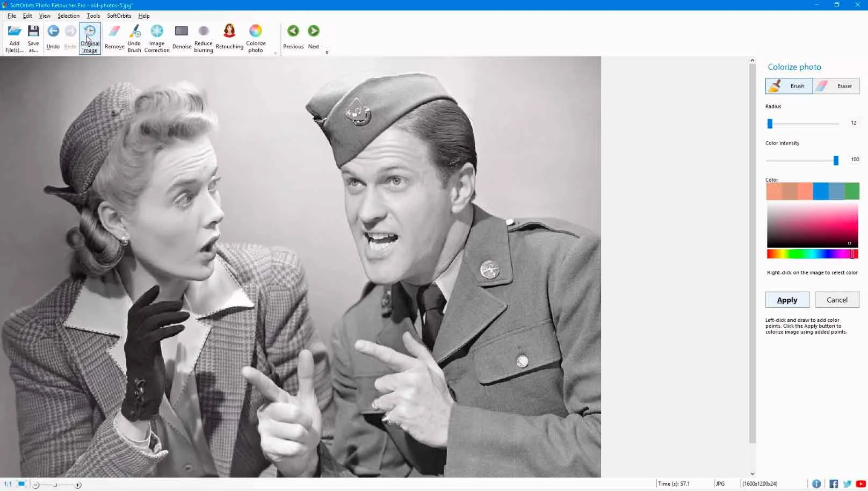Image resolution: width=868 pixels, height=491 pixels.
Task: Open the Selection menu
Action: tap(68, 16)
